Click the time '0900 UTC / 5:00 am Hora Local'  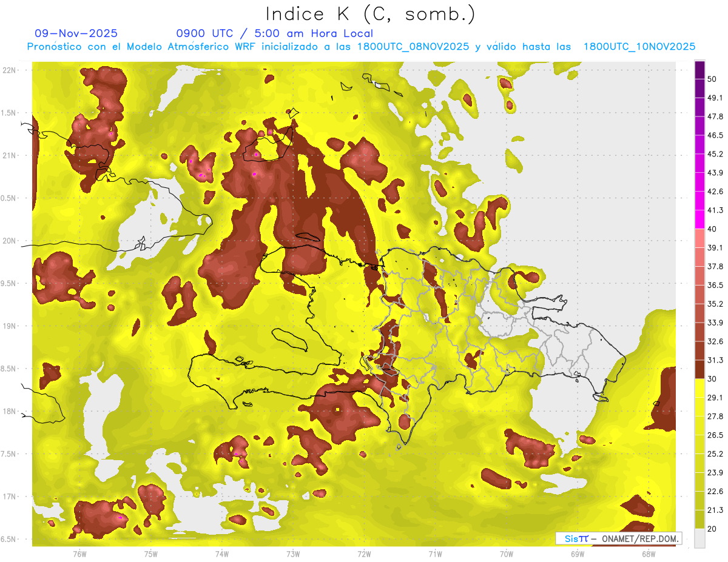274,33
